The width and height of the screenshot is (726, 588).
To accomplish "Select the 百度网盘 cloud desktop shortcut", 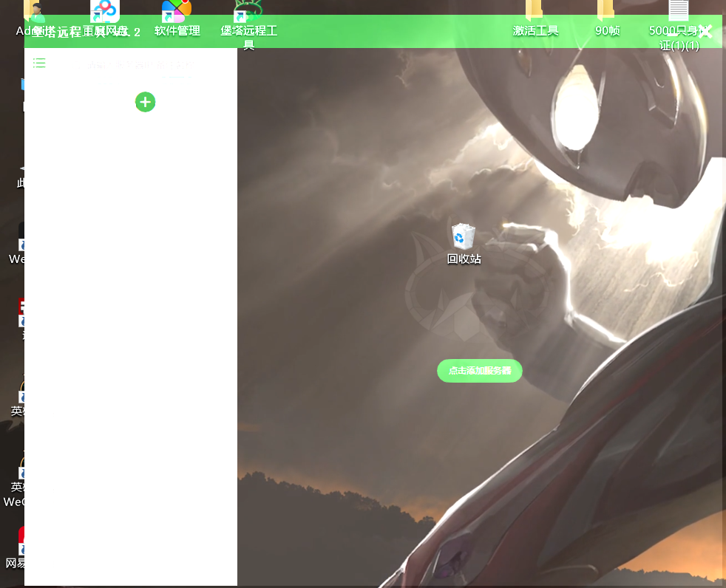I will (x=105, y=19).
